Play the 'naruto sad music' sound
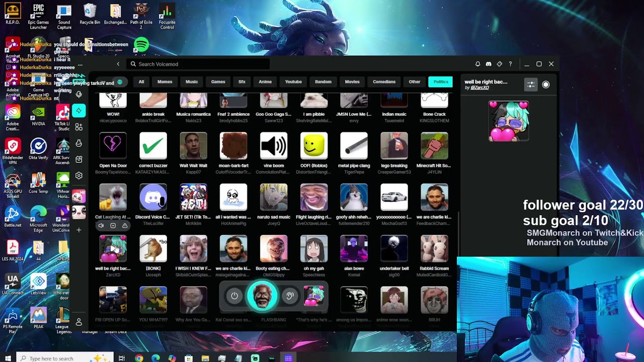 tap(274, 197)
